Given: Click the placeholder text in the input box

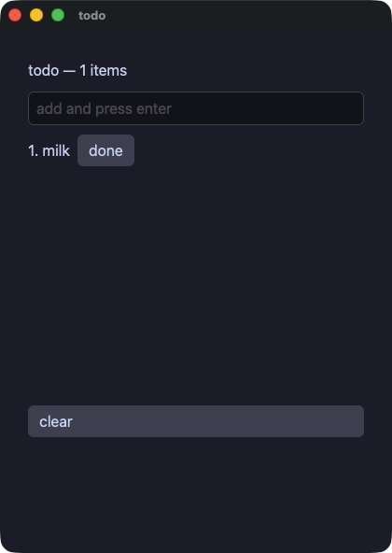Looking at the screenshot, I should pos(104,109).
